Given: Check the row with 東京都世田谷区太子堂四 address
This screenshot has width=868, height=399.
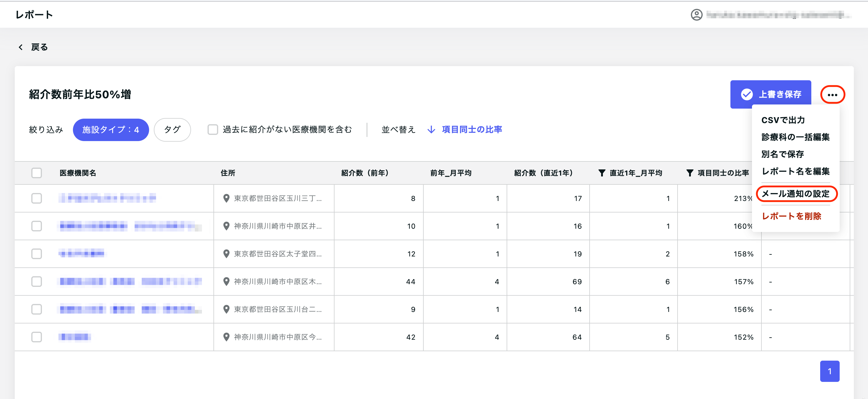Looking at the screenshot, I should pyautogui.click(x=36, y=254).
